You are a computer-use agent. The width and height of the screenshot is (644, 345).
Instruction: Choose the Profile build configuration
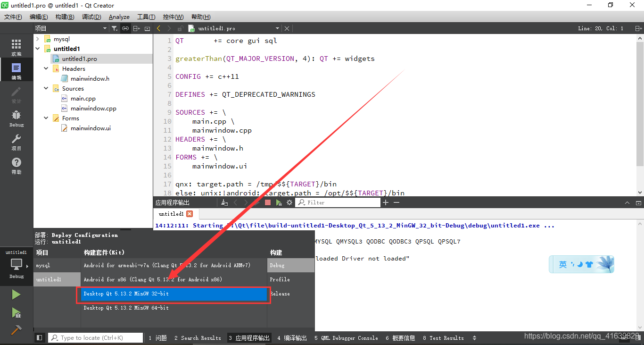(291, 279)
